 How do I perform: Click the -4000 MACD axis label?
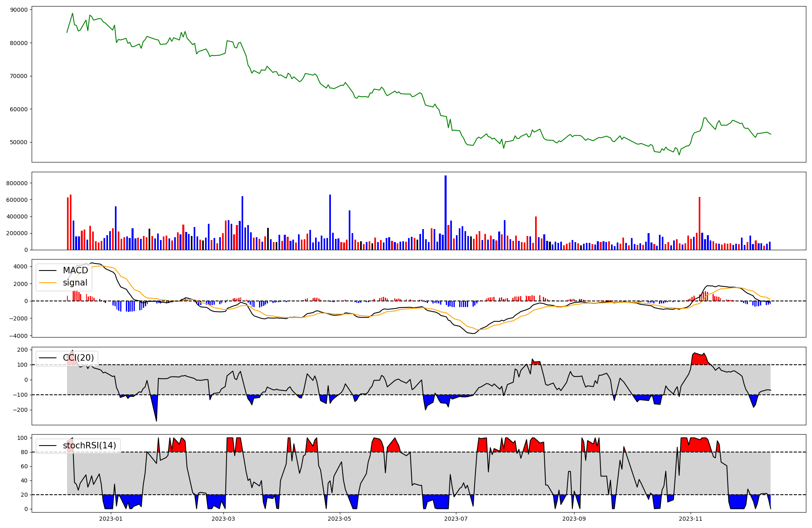click(x=19, y=336)
